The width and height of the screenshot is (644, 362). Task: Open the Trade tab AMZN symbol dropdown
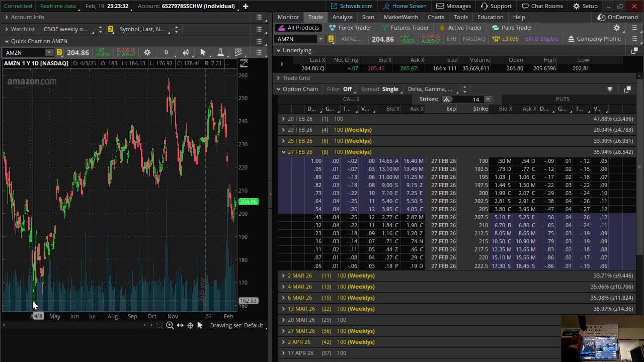(x=321, y=39)
